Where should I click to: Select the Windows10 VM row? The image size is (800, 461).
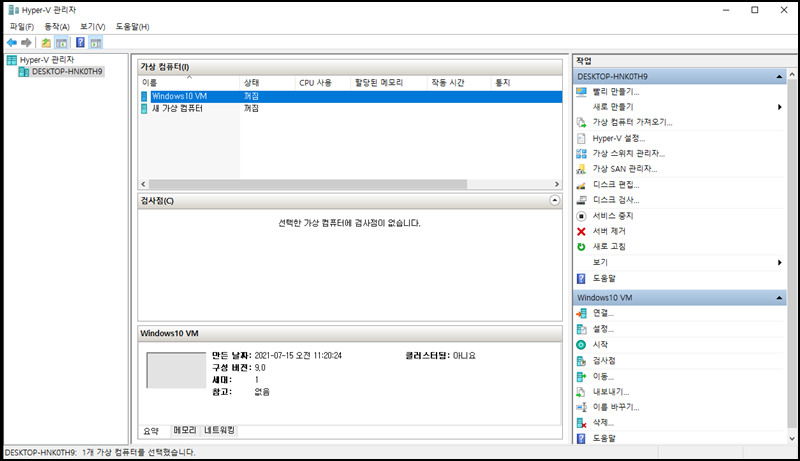(351, 96)
